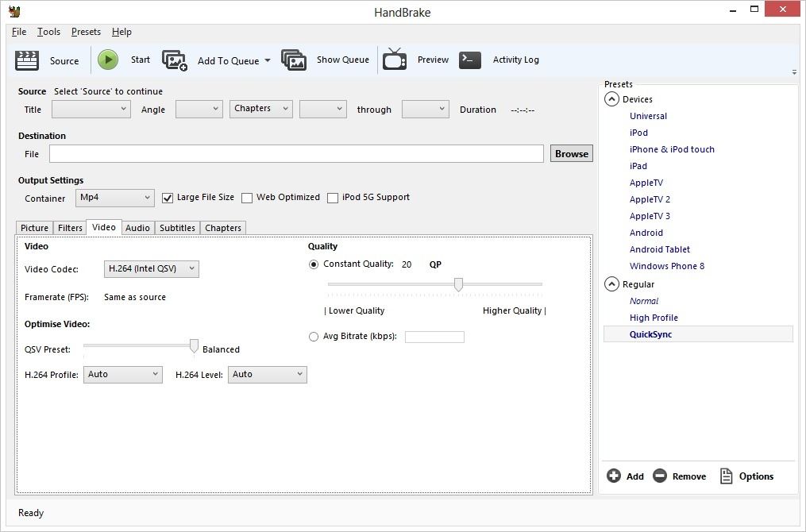Switch to the Audio tab

[137, 228]
